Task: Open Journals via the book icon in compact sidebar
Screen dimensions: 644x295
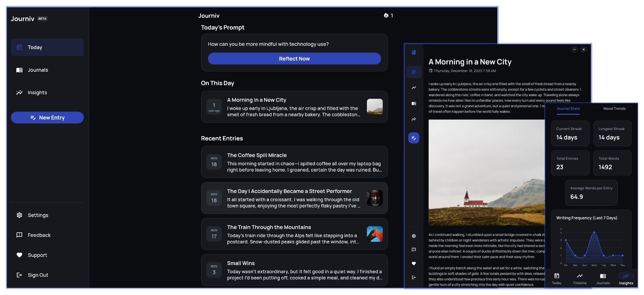Action: [x=414, y=103]
